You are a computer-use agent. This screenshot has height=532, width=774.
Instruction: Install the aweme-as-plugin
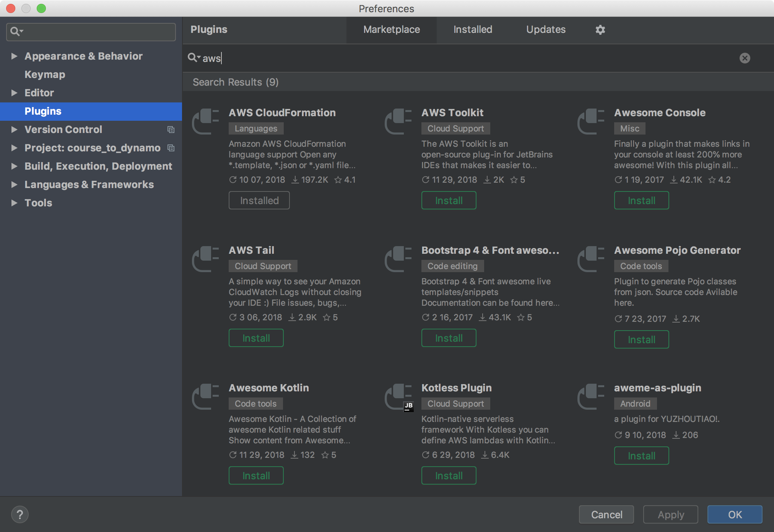coord(642,456)
